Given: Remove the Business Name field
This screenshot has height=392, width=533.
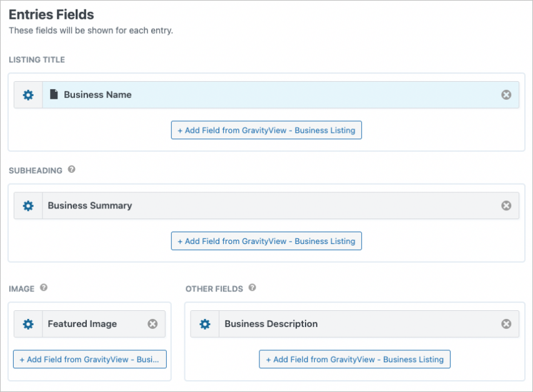Looking at the screenshot, I should point(506,95).
